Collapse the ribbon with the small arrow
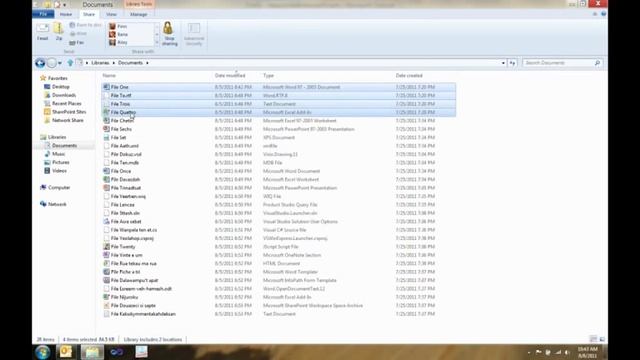This screenshot has height=360, width=640. [595, 14]
